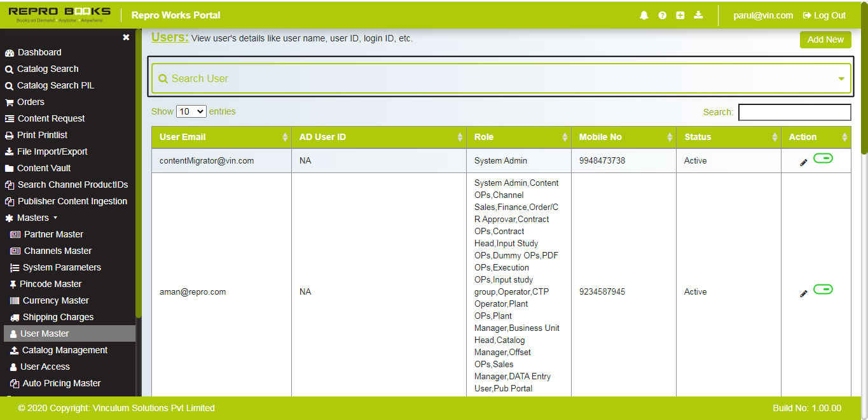Viewport: 868px width, 420px height.
Task: Toggle the status switch for contentMigrator@vin.com
Action: point(823,158)
